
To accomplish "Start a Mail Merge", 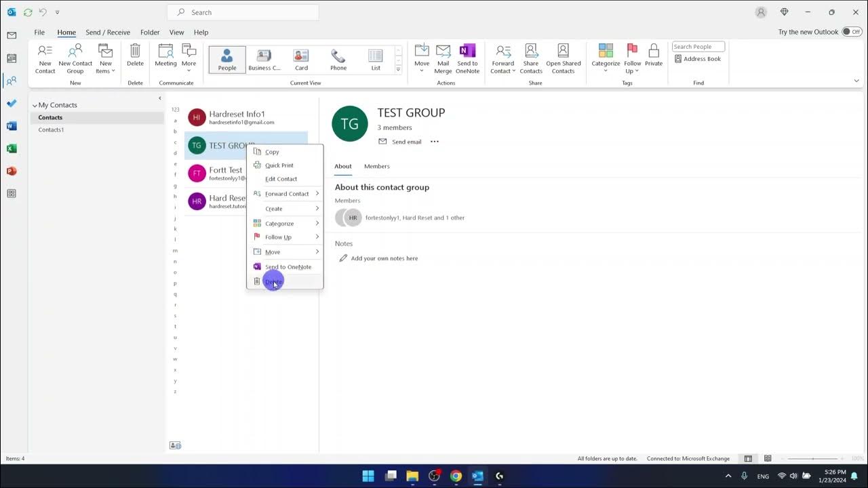I will tap(443, 59).
